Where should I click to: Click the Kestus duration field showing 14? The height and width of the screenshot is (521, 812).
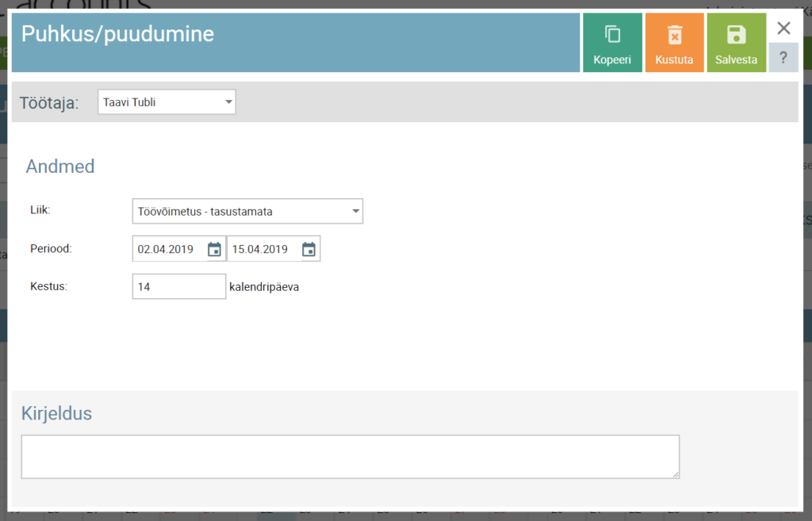(x=179, y=287)
